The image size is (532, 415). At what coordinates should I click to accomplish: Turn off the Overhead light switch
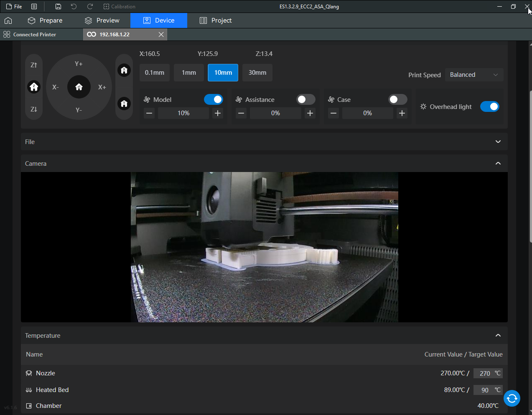click(489, 106)
